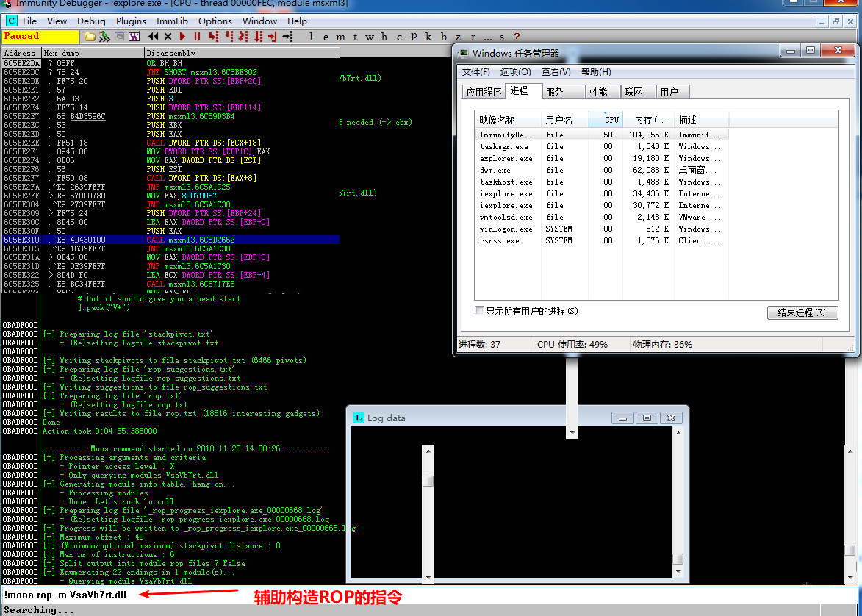Open Task Manager 帮助(H) menu

click(x=596, y=72)
